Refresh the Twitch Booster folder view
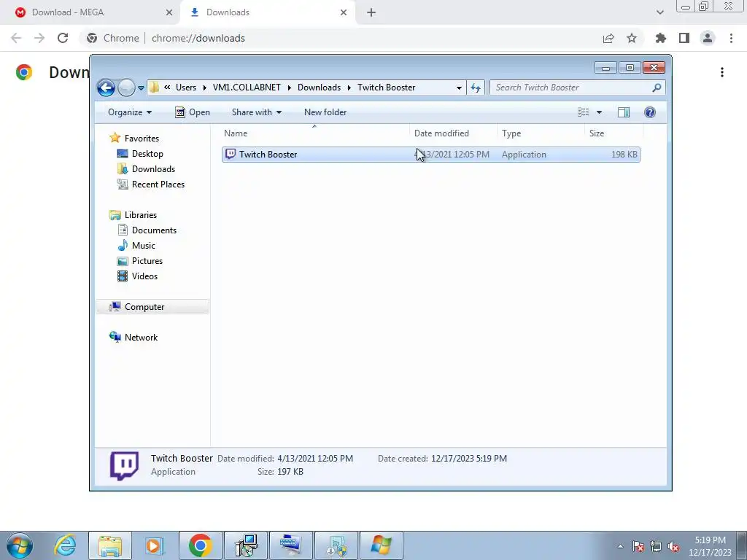Viewport: 747px width, 560px height. pyautogui.click(x=476, y=87)
